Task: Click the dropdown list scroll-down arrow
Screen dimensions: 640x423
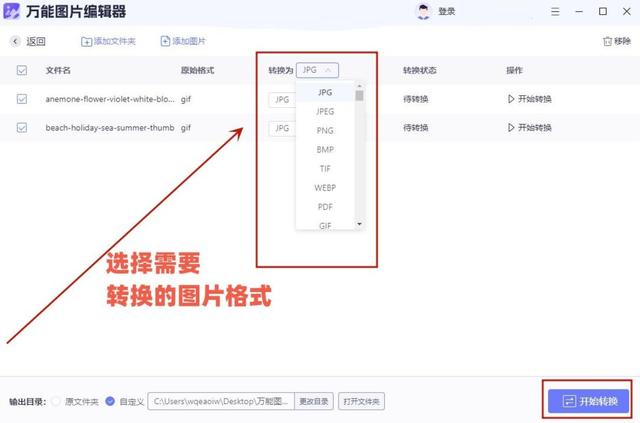Action: (359, 224)
